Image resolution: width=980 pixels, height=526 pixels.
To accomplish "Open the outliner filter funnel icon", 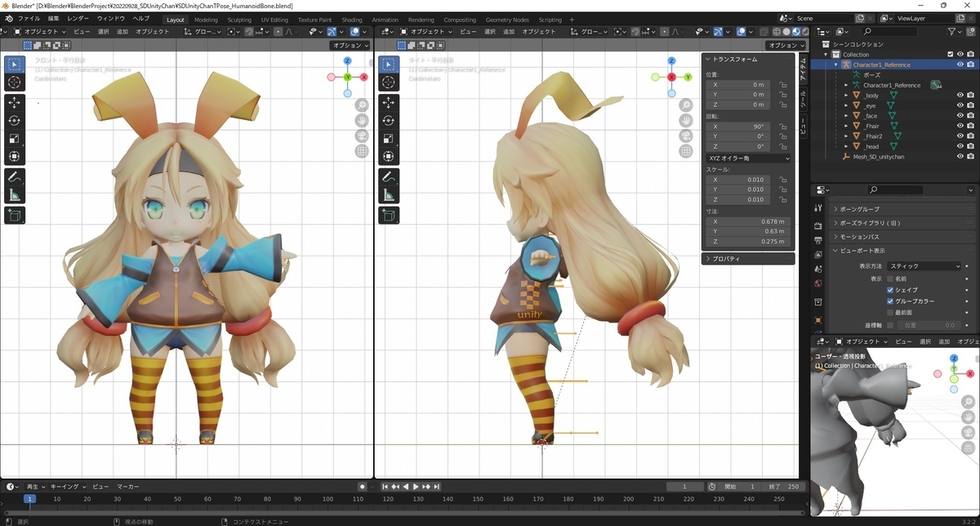I will click(x=951, y=31).
